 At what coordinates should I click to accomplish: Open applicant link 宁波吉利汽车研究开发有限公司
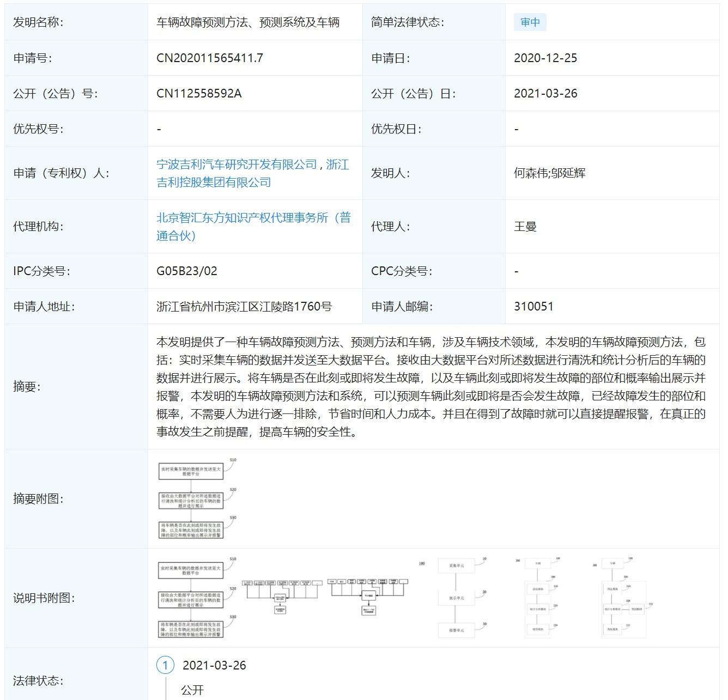(236, 165)
